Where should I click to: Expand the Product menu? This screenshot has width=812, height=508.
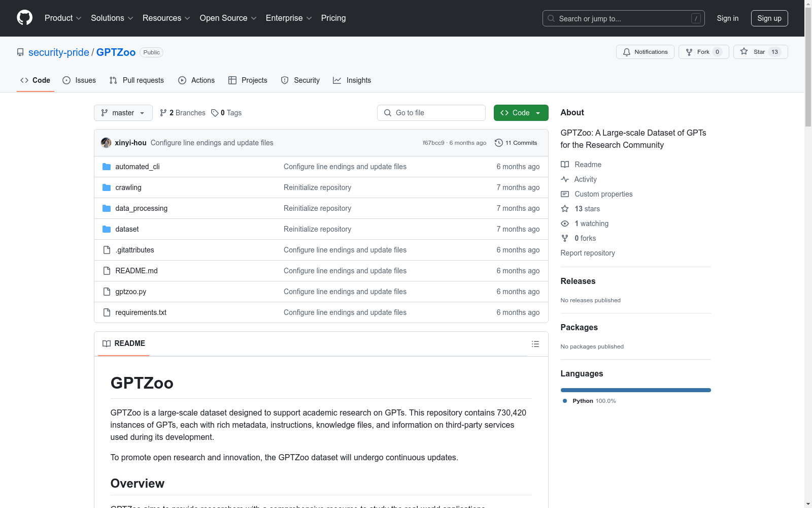pos(63,18)
